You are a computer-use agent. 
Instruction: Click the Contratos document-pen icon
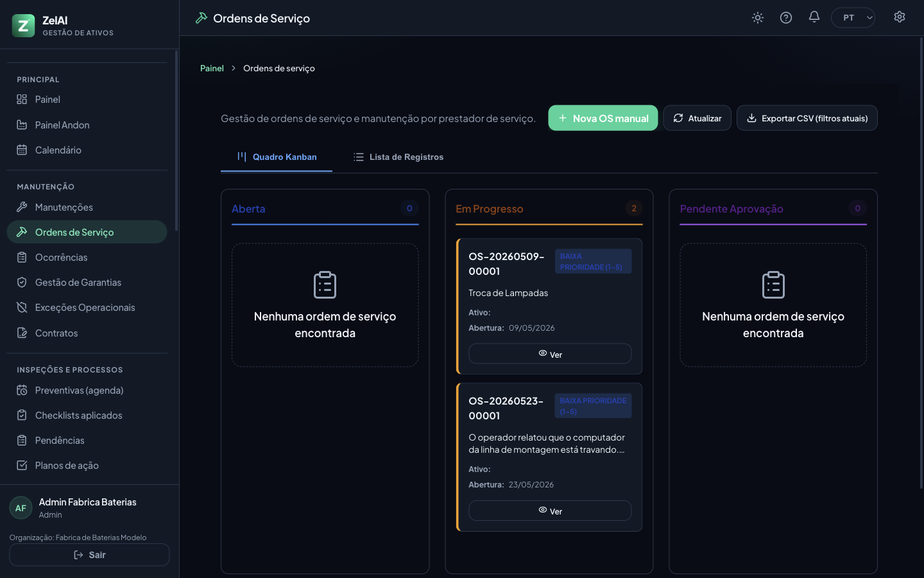pyautogui.click(x=22, y=333)
